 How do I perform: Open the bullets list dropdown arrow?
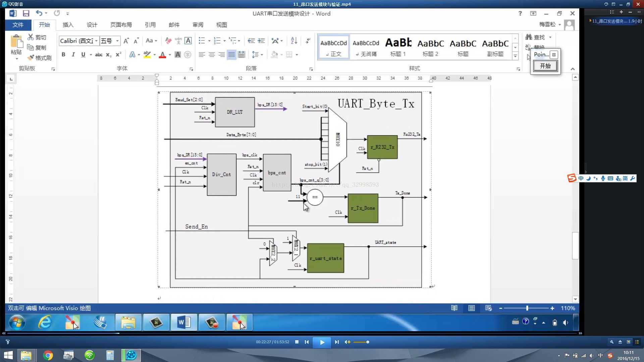(209, 41)
